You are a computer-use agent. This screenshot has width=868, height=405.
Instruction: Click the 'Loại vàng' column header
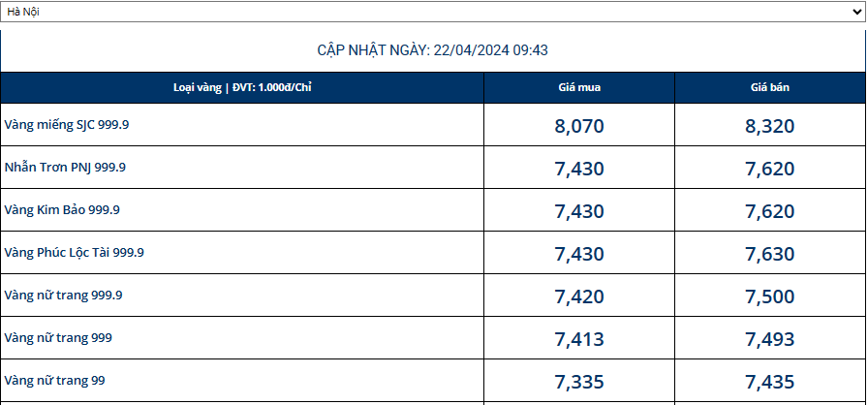tap(241, 88)
